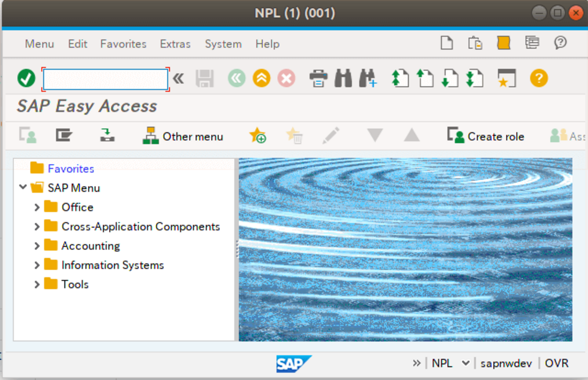
Task: Collapse the command field with double chevron
Action: pos(179,79)
